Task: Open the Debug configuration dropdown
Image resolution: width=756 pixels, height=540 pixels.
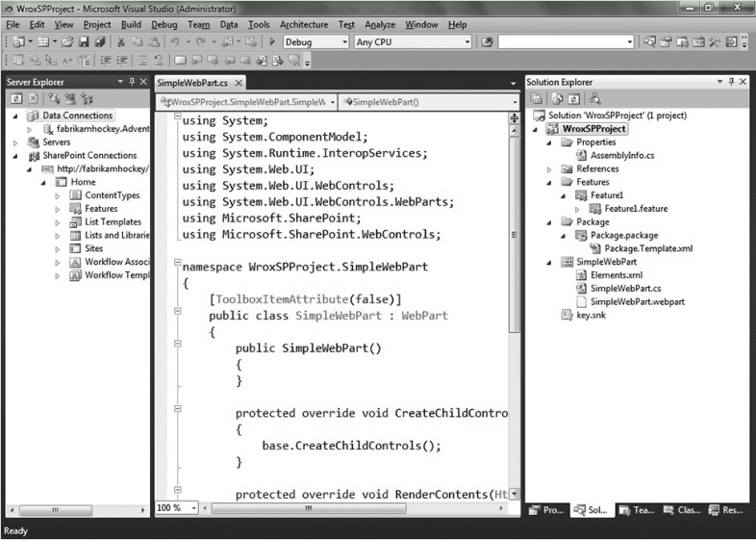Action: coord(344,42)
